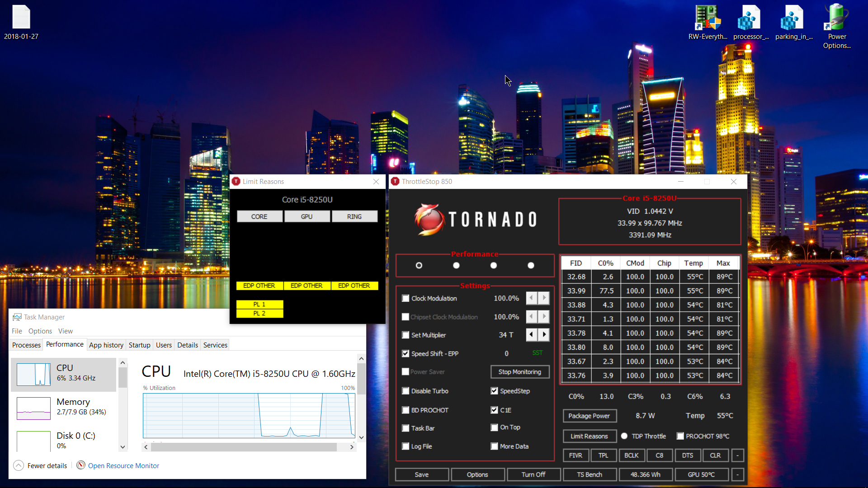Select the CPU graph thumbnail in sidebar
The height and width of the screenshot is (488, 868).
pos(33,374)
